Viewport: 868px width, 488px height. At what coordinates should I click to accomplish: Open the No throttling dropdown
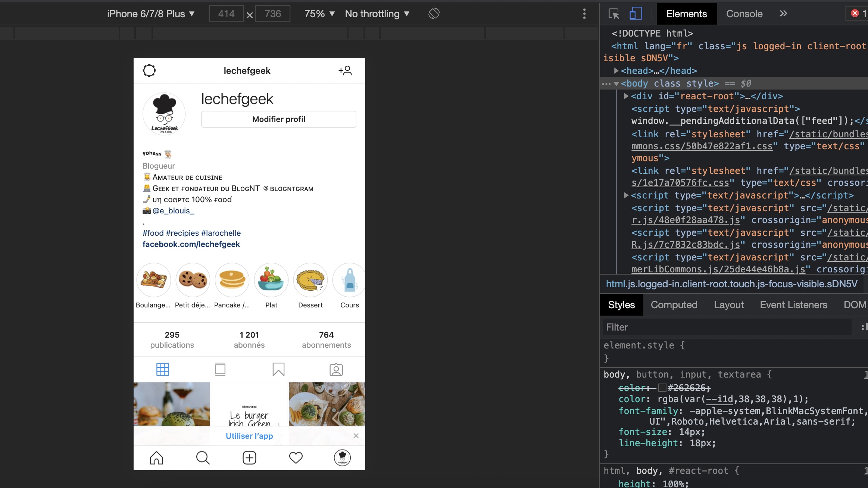(x=377, y=14)
